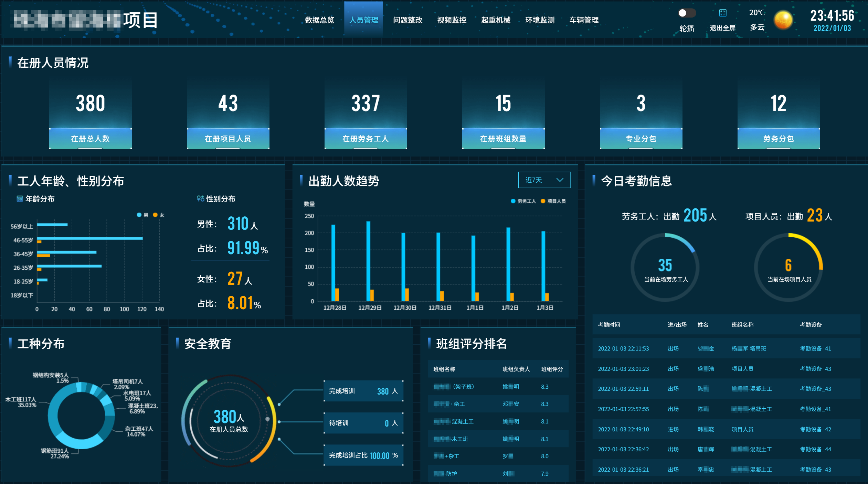Screen dimensions: 868x484
Task: Switch to the 问题整改 tab
Action: click(x=407, y=20)
